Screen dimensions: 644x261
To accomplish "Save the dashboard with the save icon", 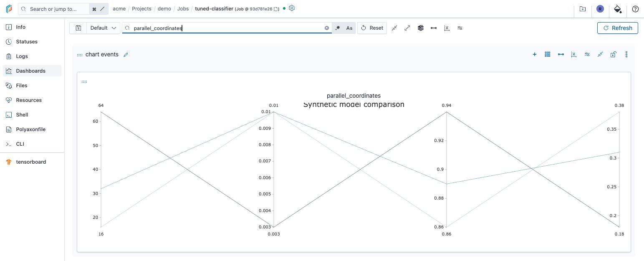I will [x=78, y=28].
